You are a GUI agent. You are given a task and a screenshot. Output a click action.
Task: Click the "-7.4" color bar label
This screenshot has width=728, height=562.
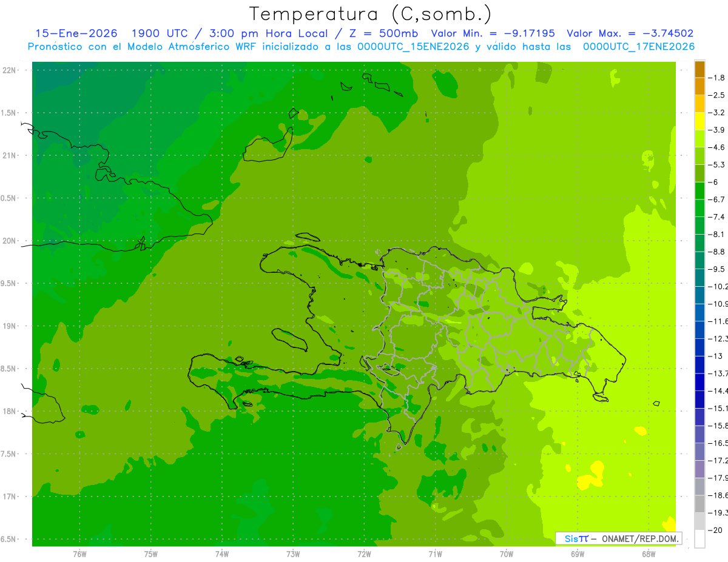(716, 216)
